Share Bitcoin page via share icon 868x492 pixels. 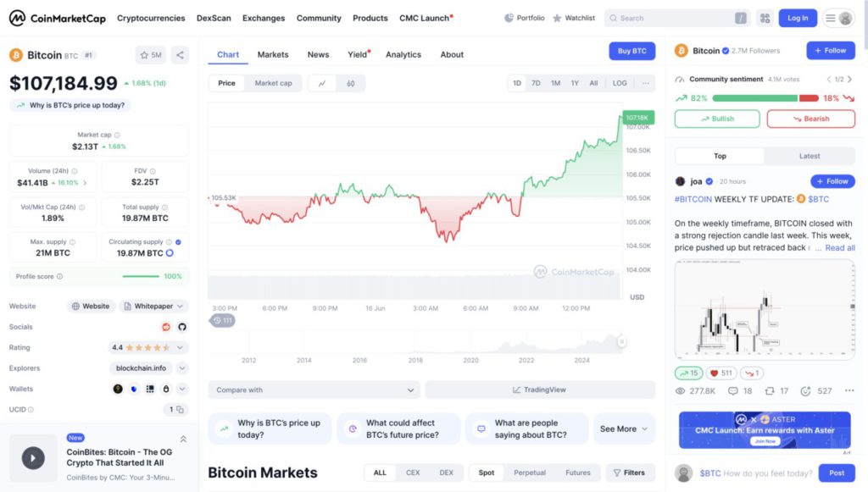coord(180,55)
